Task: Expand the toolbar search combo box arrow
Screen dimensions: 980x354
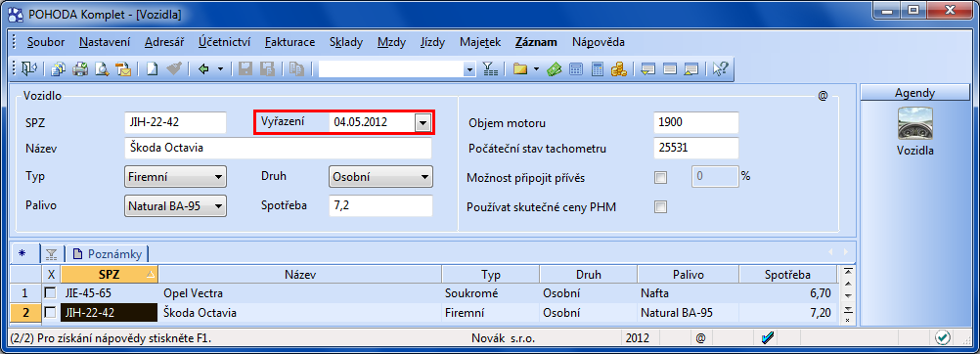Action: [470, 69]
